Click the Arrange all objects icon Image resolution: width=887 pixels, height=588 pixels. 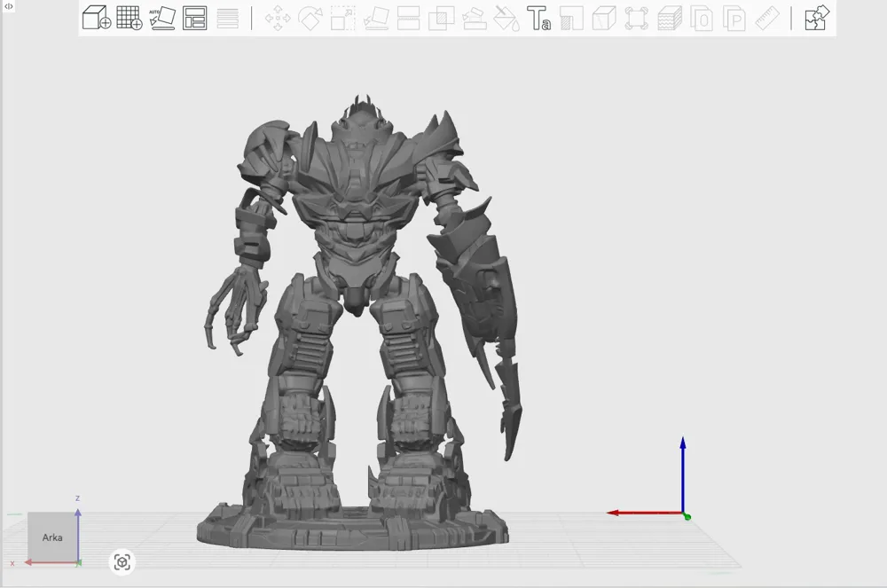(x=194, y=18)
